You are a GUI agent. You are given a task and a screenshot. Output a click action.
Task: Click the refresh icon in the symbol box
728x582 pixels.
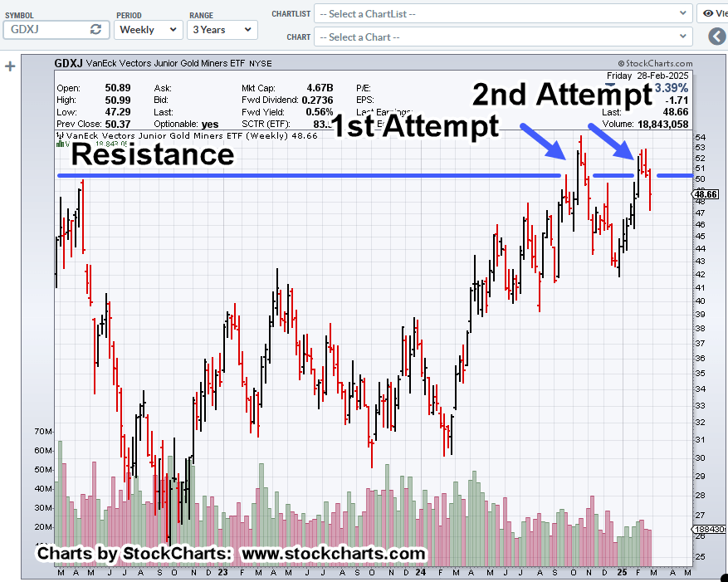(95, 29)
